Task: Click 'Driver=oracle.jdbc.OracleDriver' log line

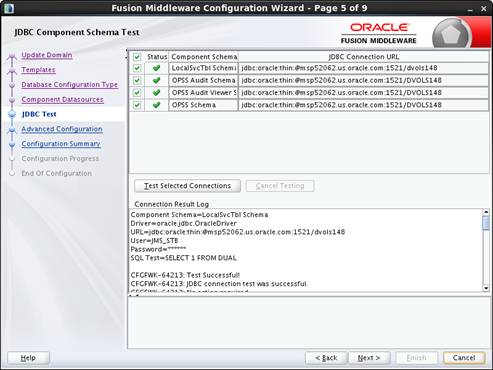Action: click(184, 223)
